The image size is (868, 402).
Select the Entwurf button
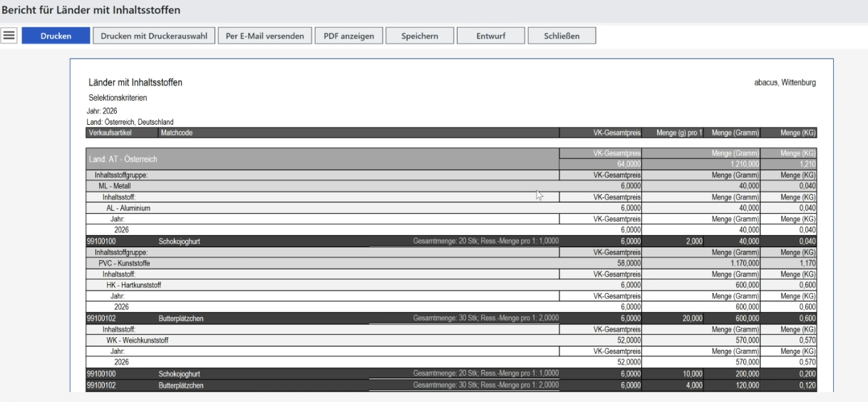coord(490,36)
